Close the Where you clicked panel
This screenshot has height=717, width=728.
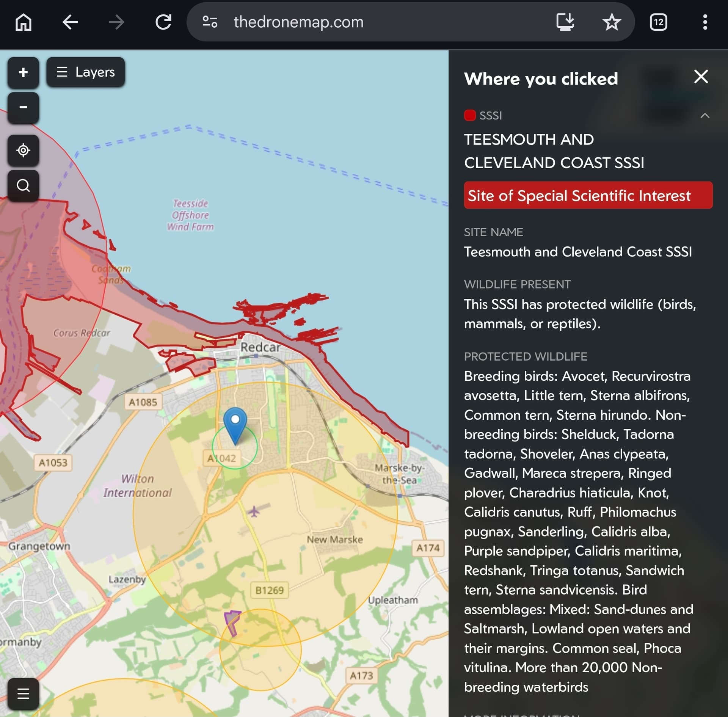click(x=701, y=77)
